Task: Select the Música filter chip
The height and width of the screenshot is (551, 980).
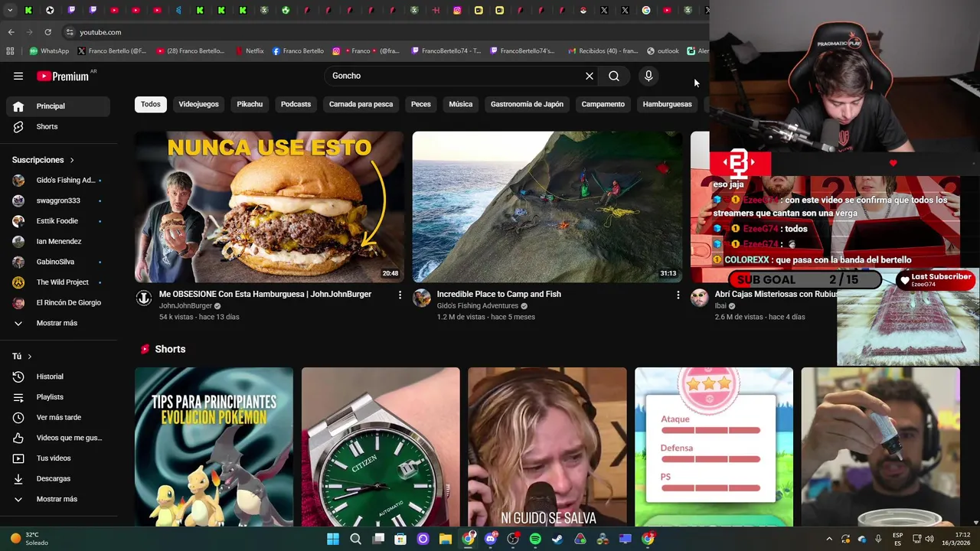Action: (461, 104)
